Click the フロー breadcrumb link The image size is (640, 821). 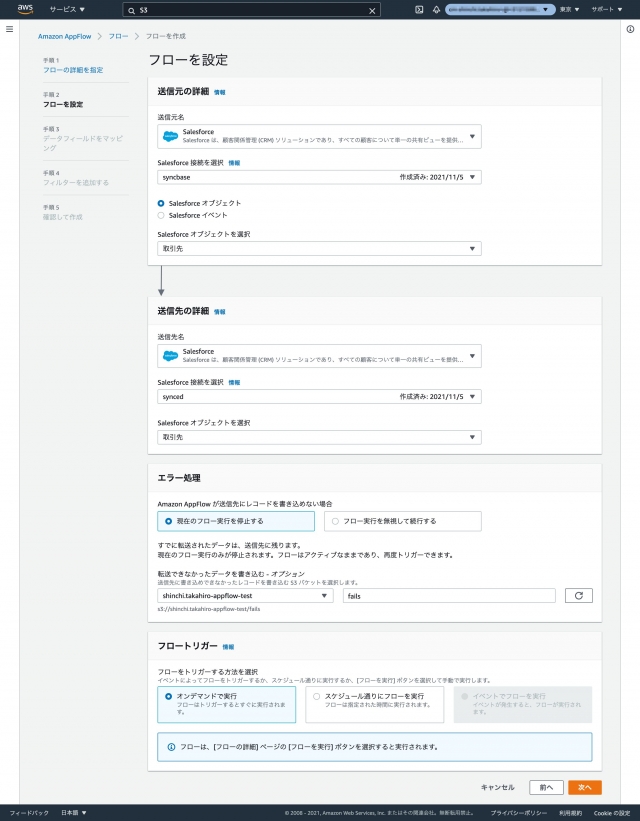tap(118, 36)
